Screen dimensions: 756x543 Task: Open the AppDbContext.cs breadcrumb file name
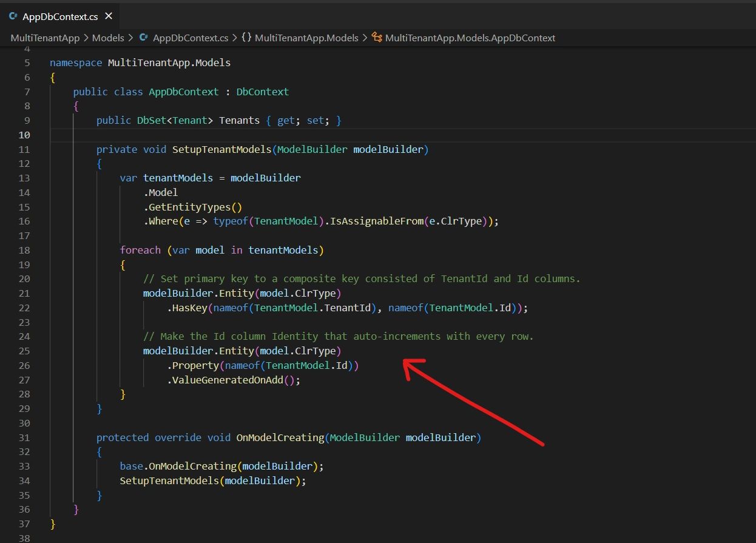click(190, 38)
